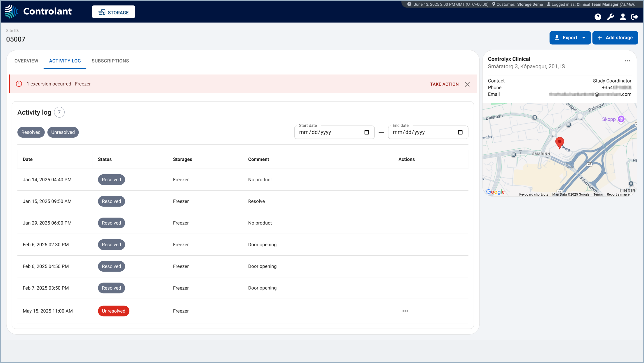Switch to the Overview tab

[x=26, y=61]
